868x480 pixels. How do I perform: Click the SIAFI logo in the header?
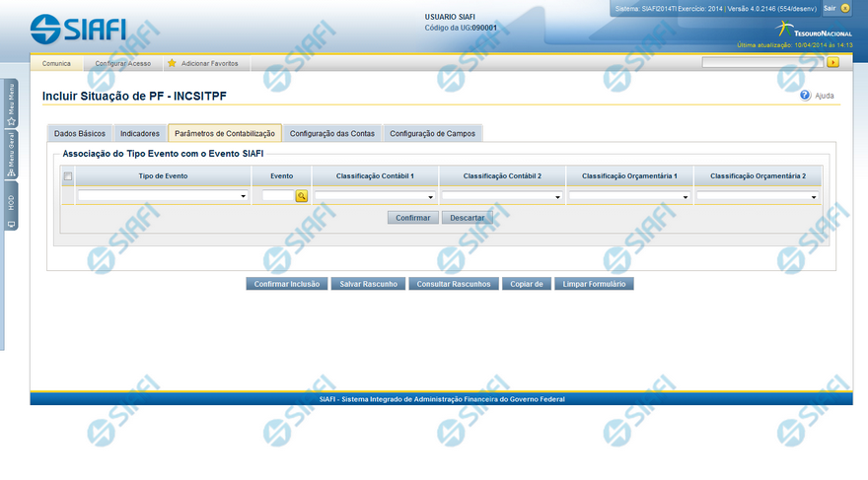[78, 28]
